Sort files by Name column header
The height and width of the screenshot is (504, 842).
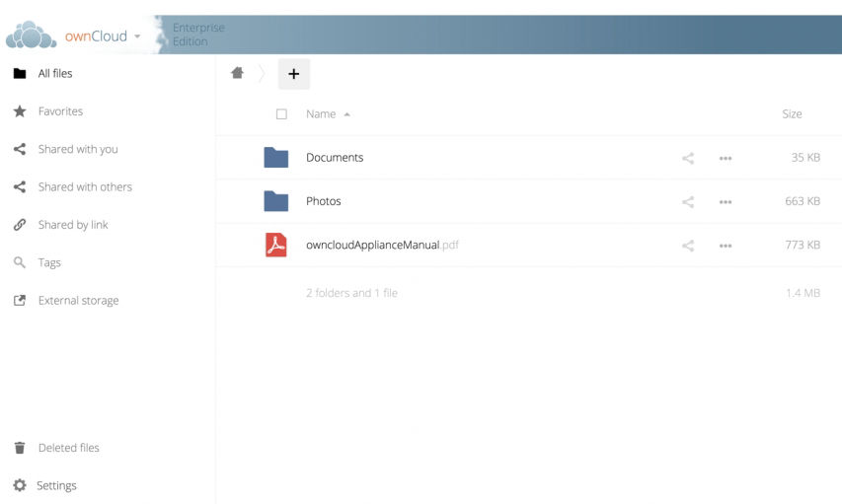click(x=321, y=113)
